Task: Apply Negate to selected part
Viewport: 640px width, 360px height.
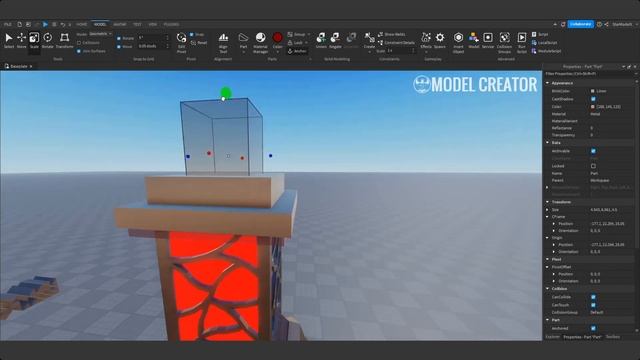Action: [x=335, y=40]
